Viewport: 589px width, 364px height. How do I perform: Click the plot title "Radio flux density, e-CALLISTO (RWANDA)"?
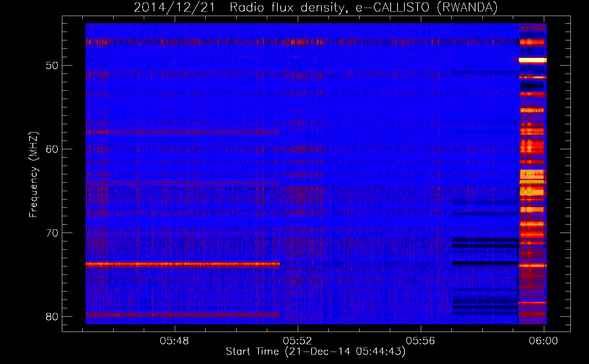(x=364, y=8)
